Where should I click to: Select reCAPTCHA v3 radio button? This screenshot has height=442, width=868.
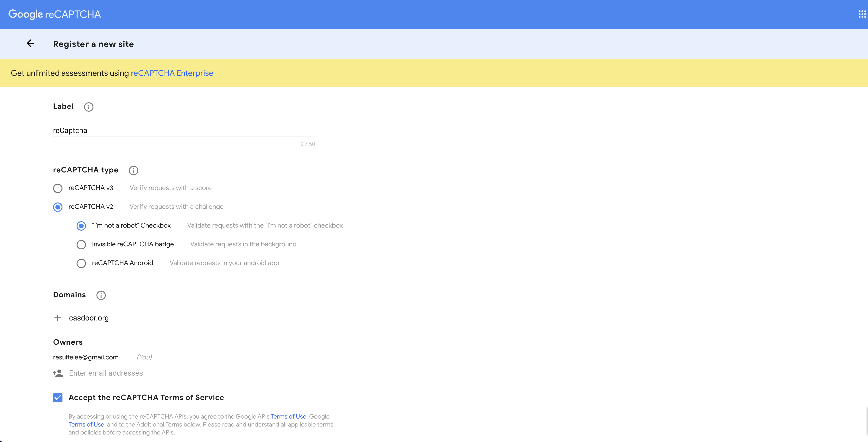pyautogui.click(x=58, y=188)
